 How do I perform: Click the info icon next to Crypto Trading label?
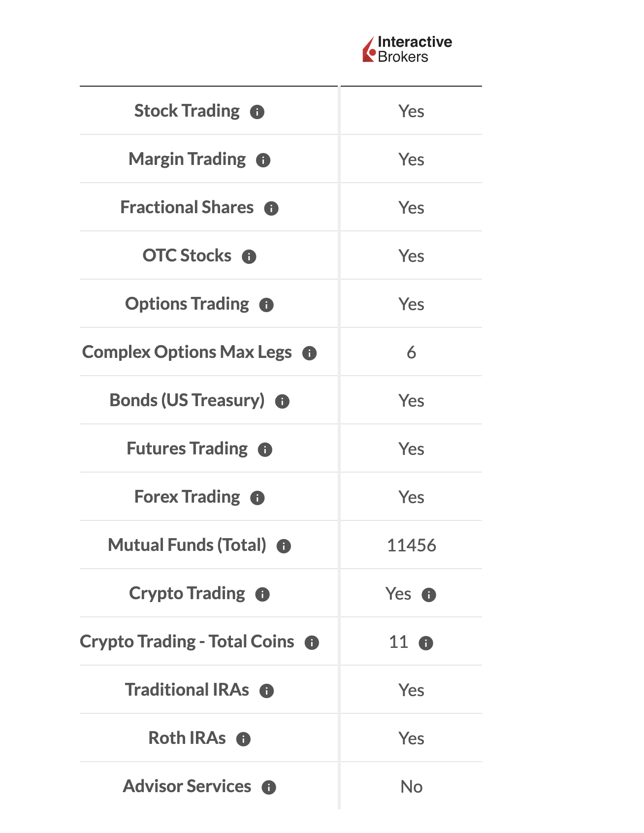(x=262, y=595)
